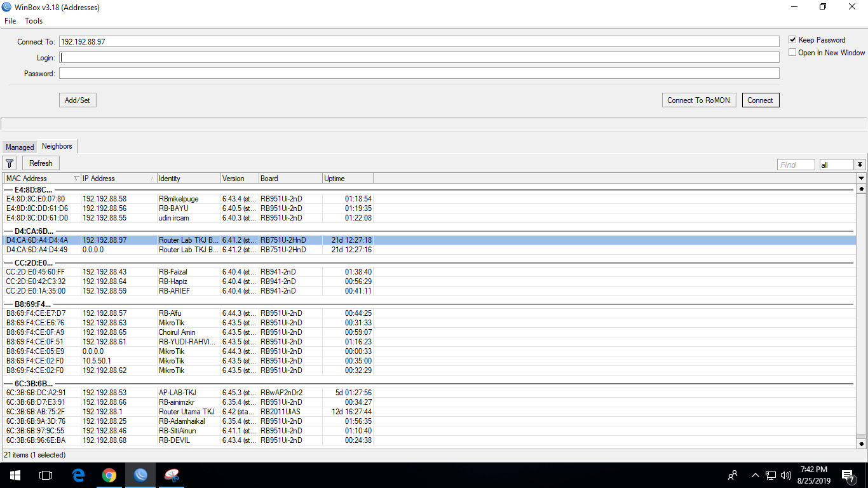Select row with identity RBmikelpuge
Screen dimensions: 868x488
coord(430,199)
